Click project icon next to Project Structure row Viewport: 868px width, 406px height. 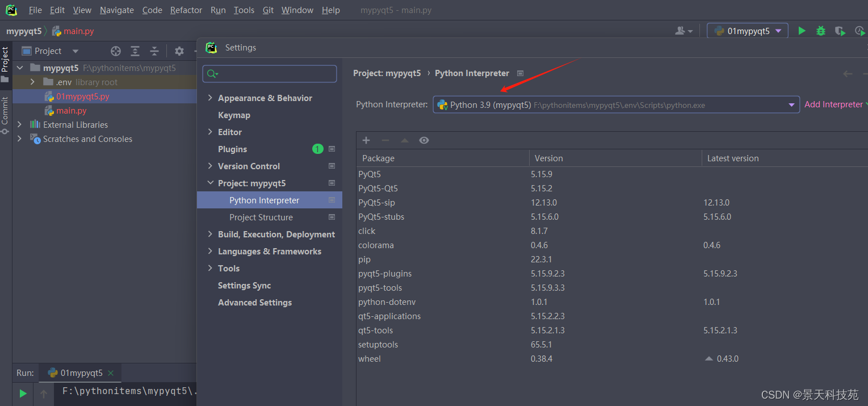click(332, 217)
